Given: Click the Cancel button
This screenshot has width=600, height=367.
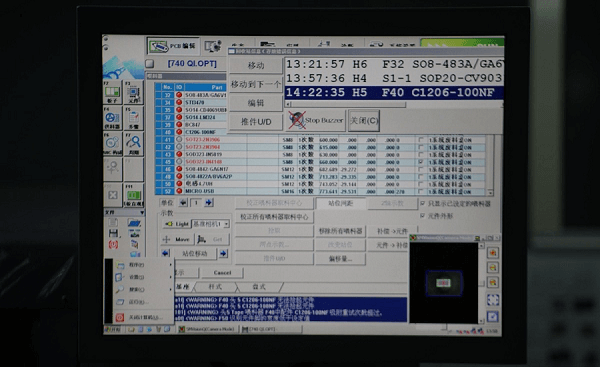Looking at the screenshot, I should click(222, 272).
